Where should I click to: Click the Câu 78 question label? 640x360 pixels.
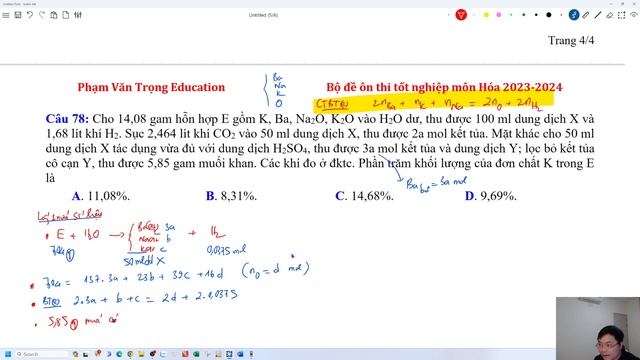pos(67,119)
